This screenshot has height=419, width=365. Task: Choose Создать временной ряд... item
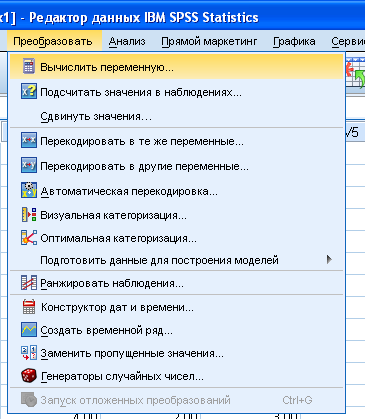click(x=176, y=330)
